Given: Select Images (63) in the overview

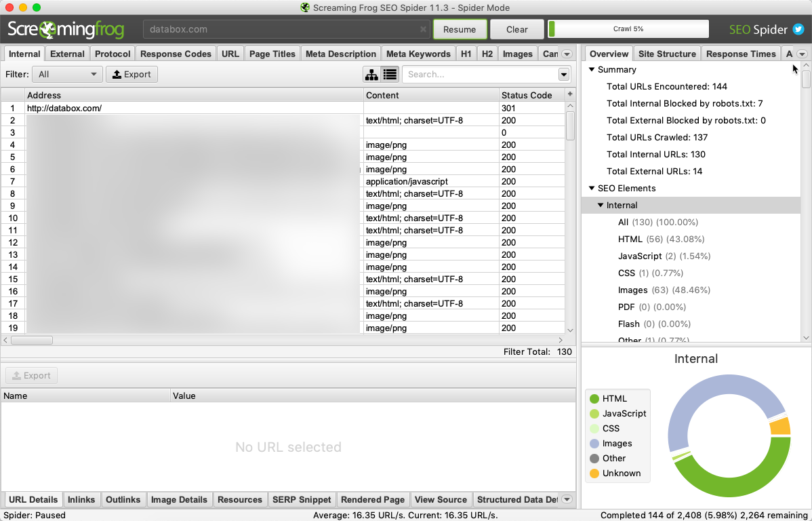Looking at the screenshot, I should click(x=664, y=290).
